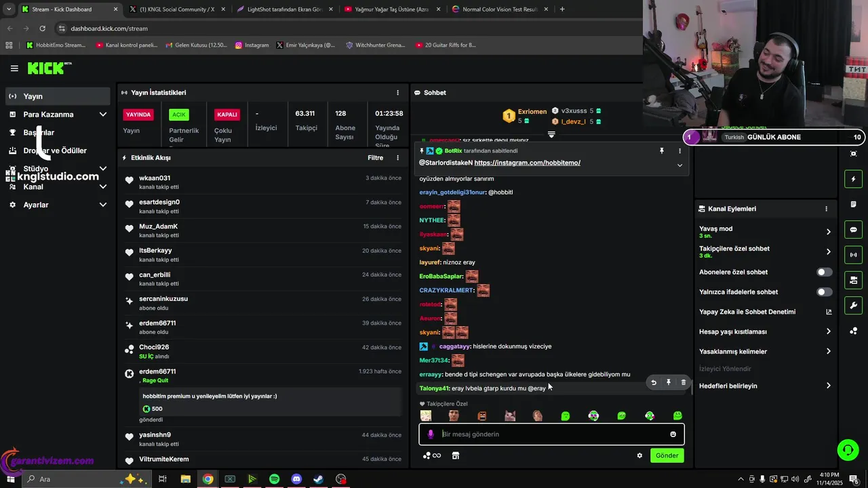Open Discord from the taskbar
Viewport: 868px width, 488px height.
pyautogui.click(x=296, y=479)
